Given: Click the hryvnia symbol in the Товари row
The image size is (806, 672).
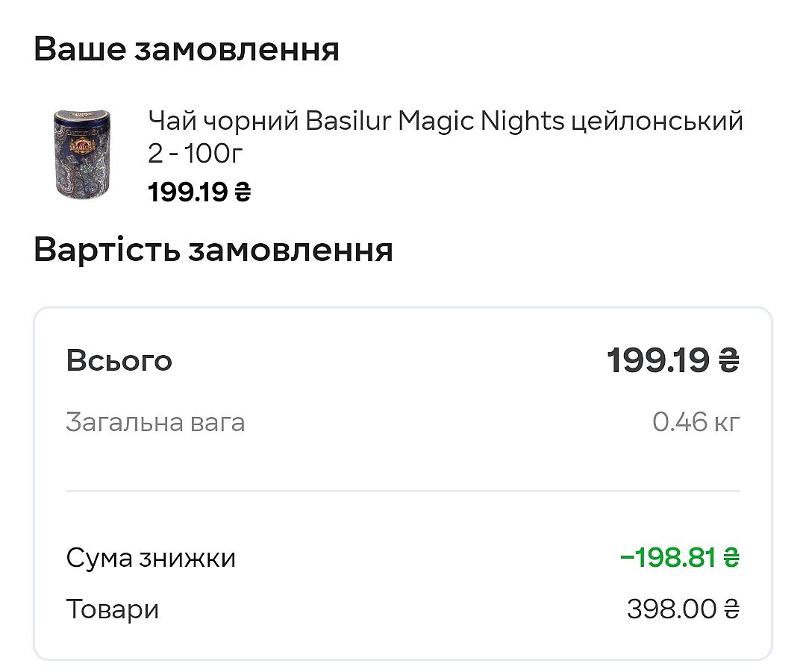Looking at the screenshot, I should point(731,609).
